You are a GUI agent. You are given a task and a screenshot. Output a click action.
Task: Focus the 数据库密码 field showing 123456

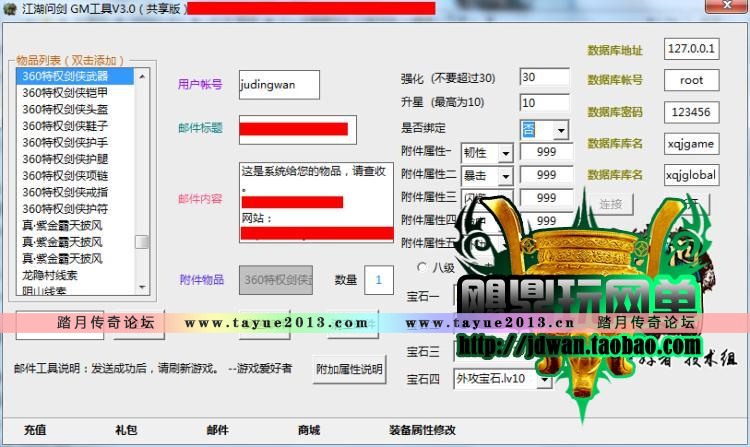tap(691, 112)
